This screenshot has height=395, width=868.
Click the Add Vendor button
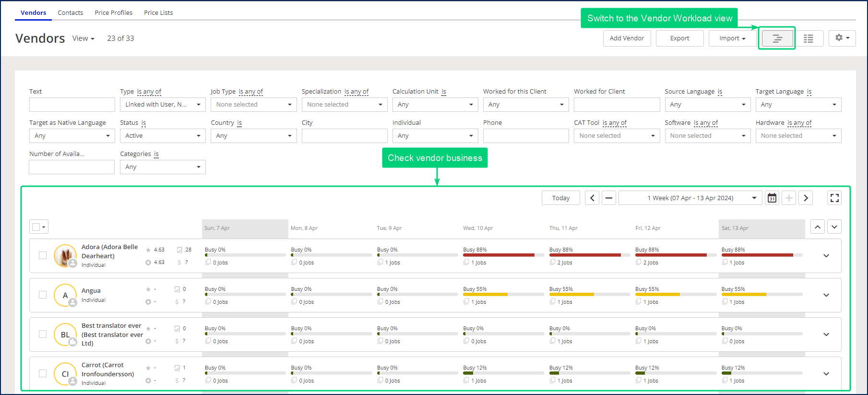click(x=627, y=38)
